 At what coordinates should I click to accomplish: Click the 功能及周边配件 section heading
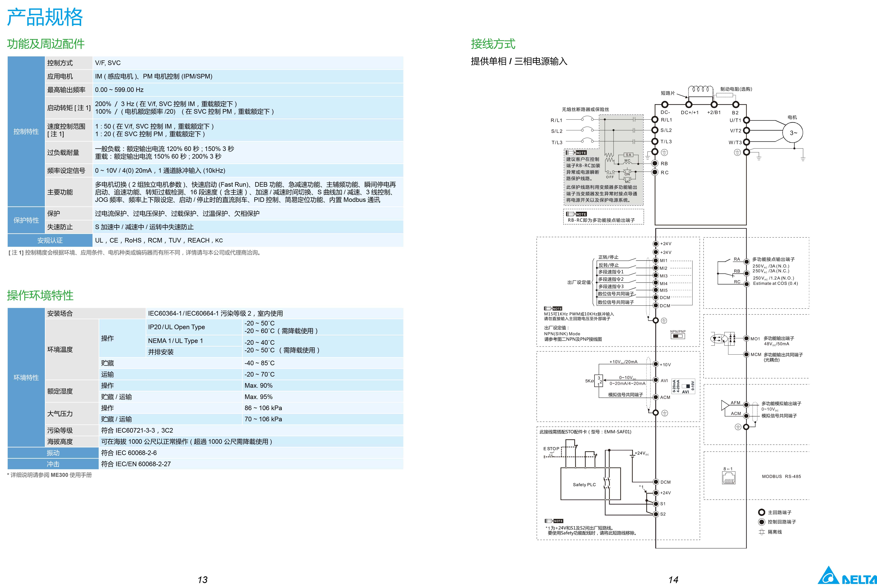tap(46, 44)
